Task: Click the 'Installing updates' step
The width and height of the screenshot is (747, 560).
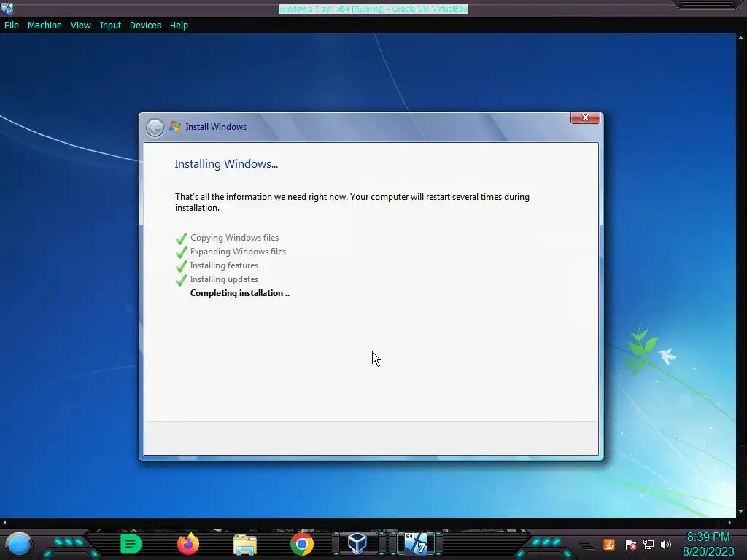Action: [225, 279]
